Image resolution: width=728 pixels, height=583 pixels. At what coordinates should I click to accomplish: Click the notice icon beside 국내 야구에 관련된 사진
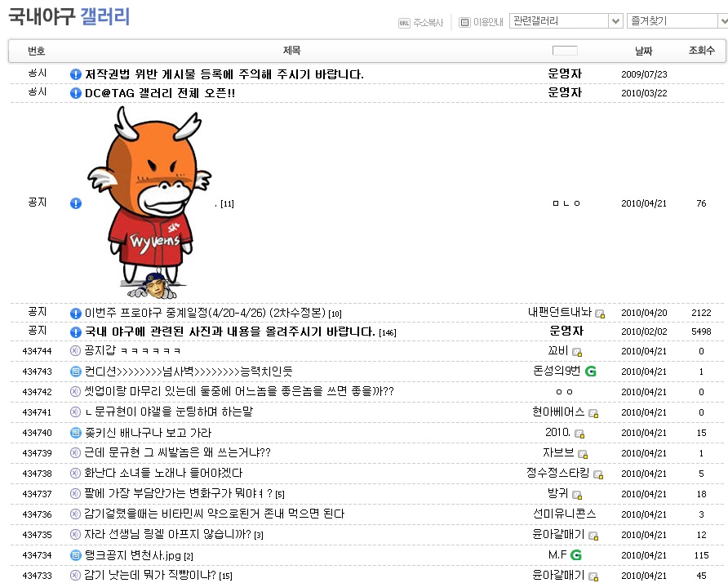(x=76, y=332)
